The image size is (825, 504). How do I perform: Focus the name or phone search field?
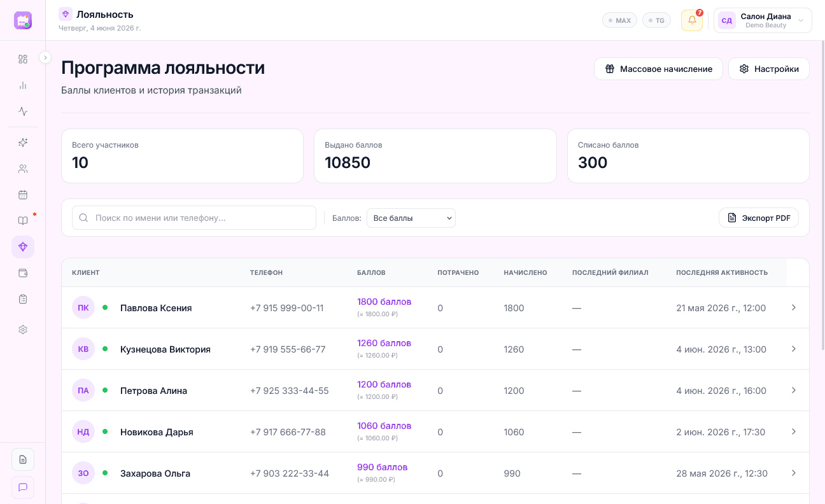click(x=194, y=218)
